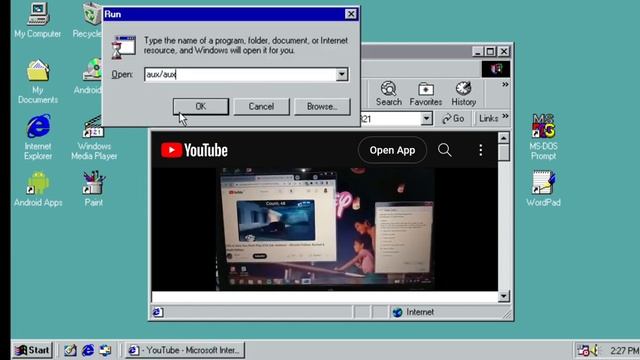Open the My Computer desktop icon

(38, 20)
